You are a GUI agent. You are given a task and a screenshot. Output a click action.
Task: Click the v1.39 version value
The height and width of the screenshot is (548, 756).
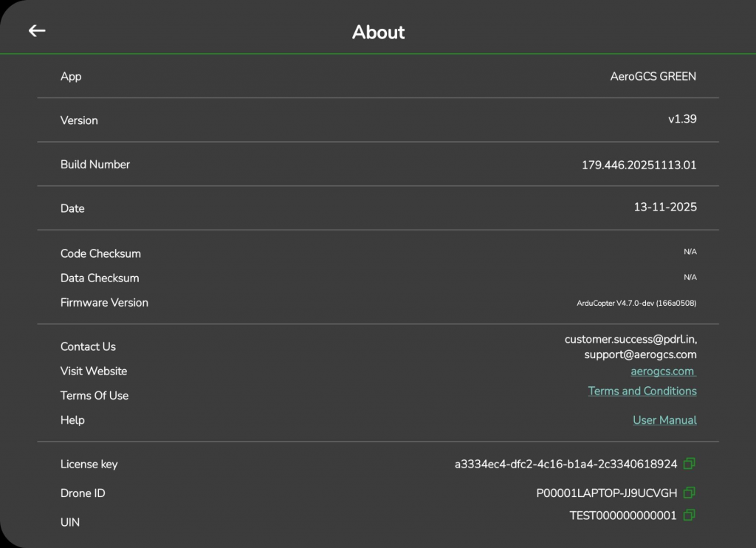point(681,119)
